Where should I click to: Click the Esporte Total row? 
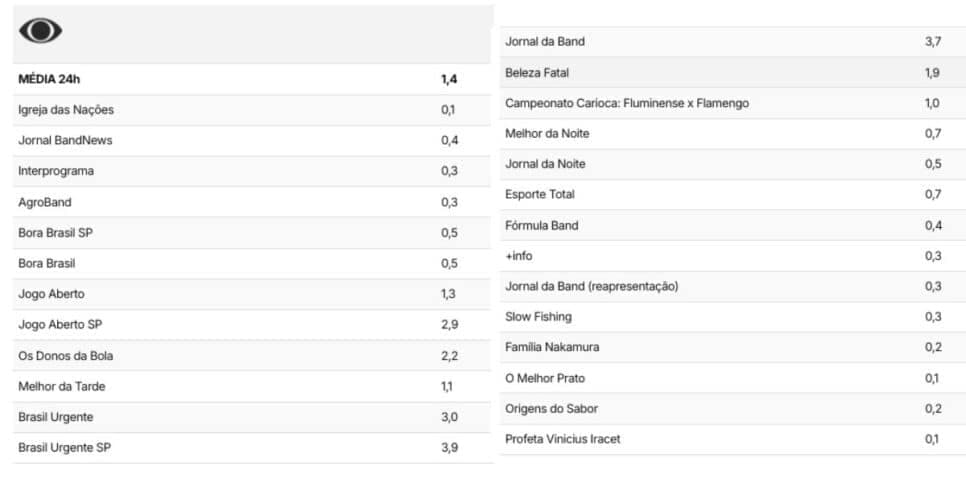point(733,195)
